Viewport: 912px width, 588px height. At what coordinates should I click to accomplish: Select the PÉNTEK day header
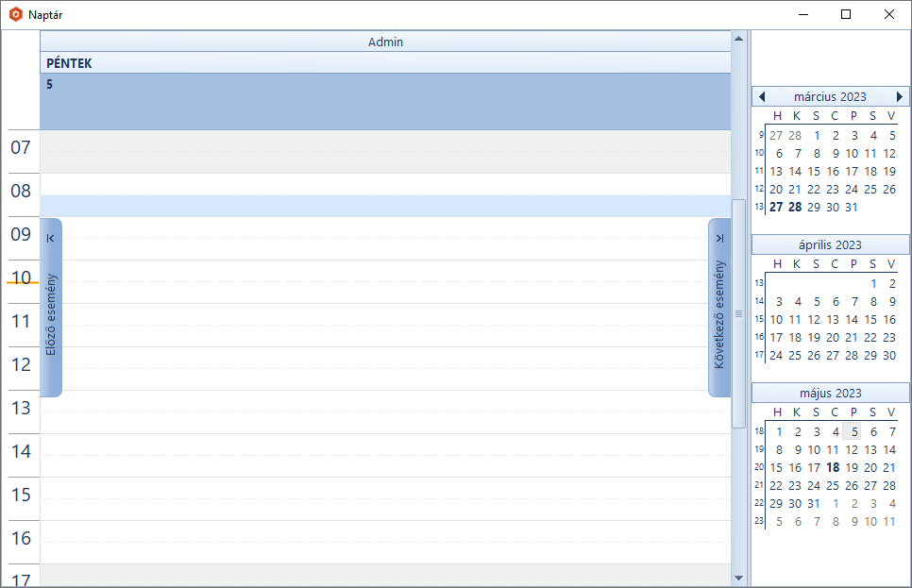(385, 63)
